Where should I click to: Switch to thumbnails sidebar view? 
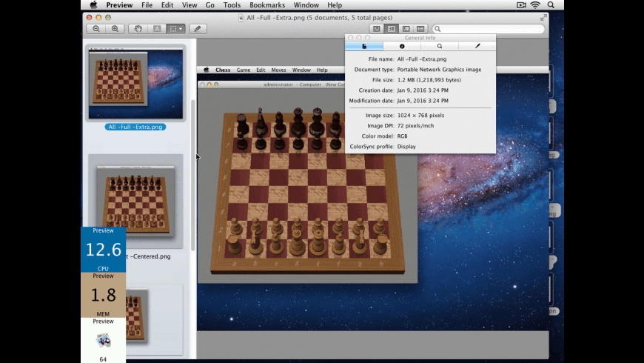coord(392,29)
